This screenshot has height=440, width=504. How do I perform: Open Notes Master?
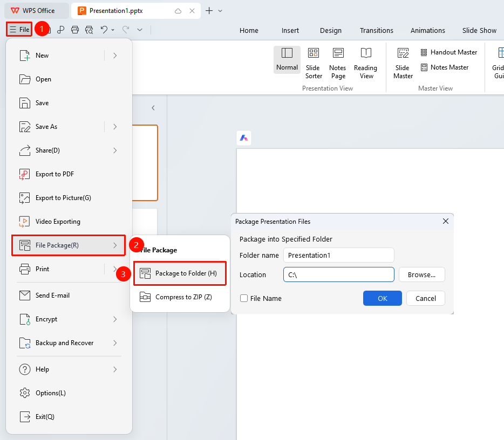445,67
